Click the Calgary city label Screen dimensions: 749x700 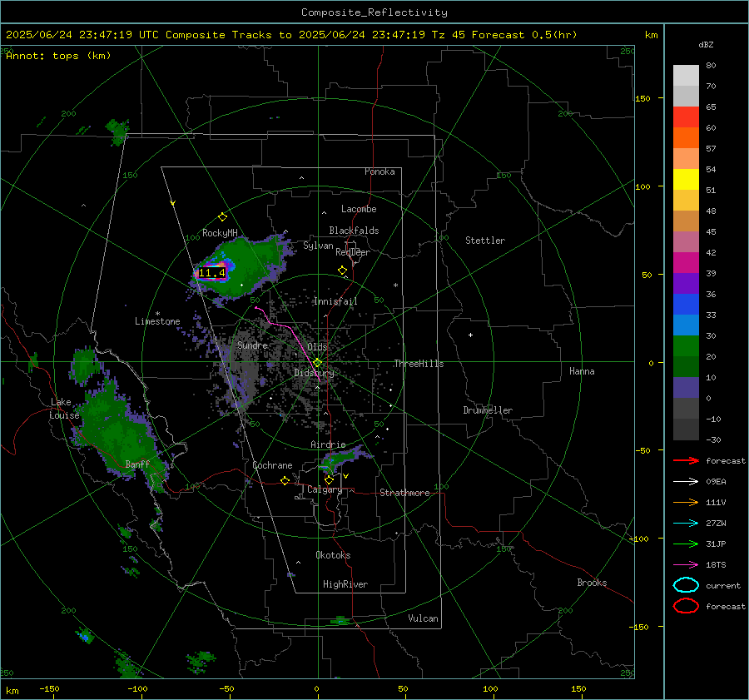(x=325, y=489)
